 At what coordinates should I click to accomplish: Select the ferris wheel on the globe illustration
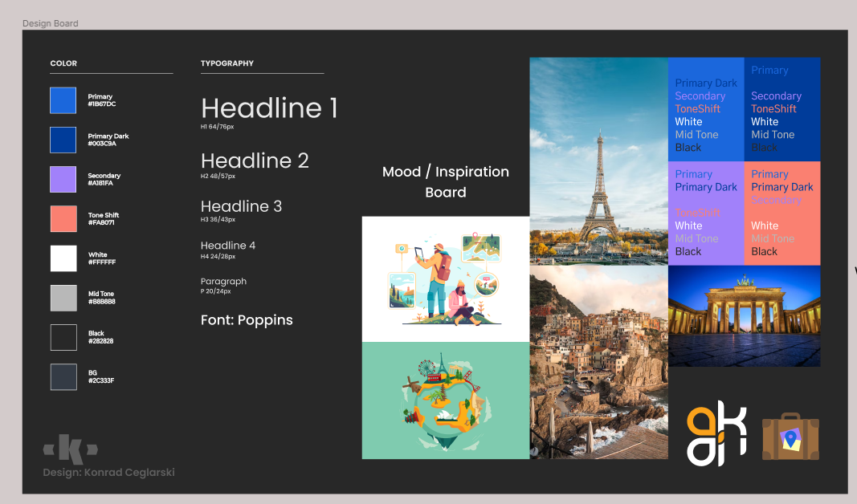426,368
